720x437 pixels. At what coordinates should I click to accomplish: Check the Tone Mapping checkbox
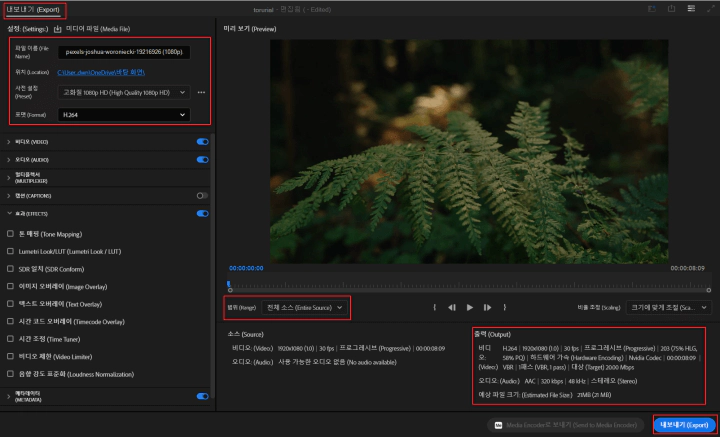point(10,234)
